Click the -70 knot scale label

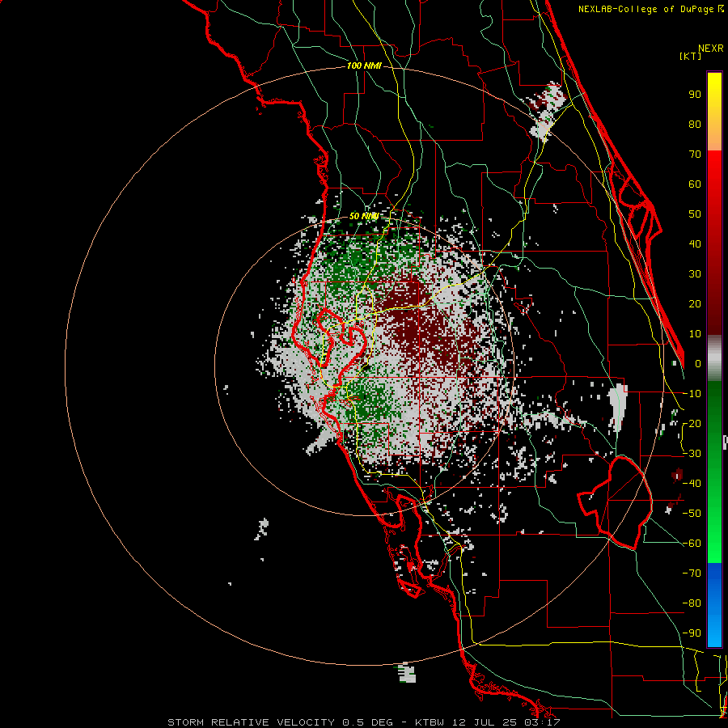(692, 574)
